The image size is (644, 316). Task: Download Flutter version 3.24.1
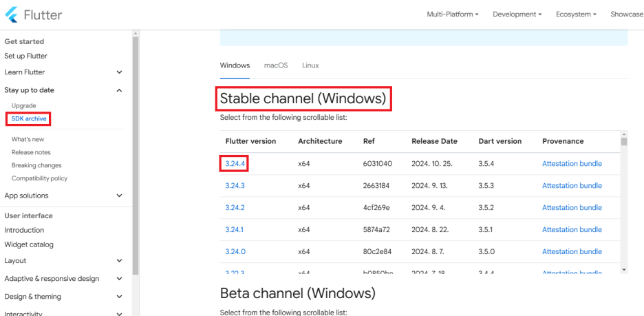235,230
